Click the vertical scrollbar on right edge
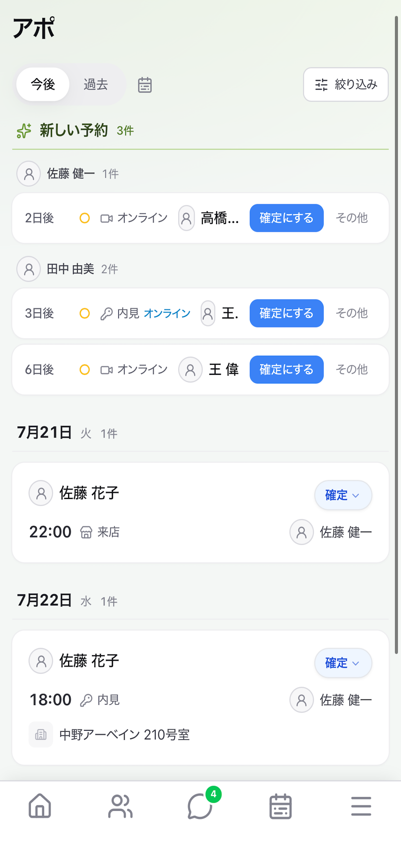 [396, 335]
